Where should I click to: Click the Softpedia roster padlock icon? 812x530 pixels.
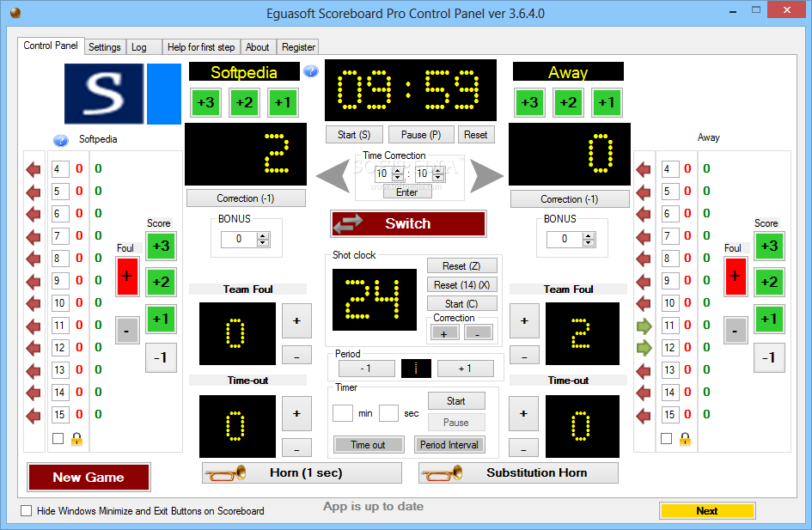tap(76, 439)
